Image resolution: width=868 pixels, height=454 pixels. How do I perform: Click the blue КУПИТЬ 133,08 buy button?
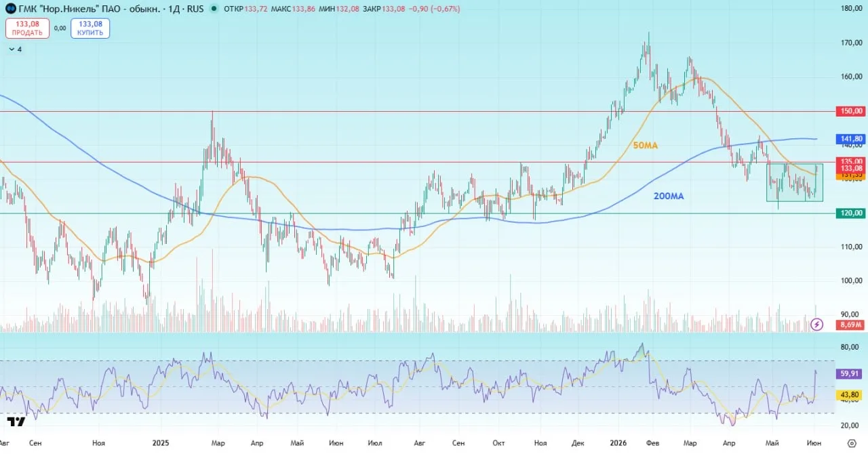90,28
